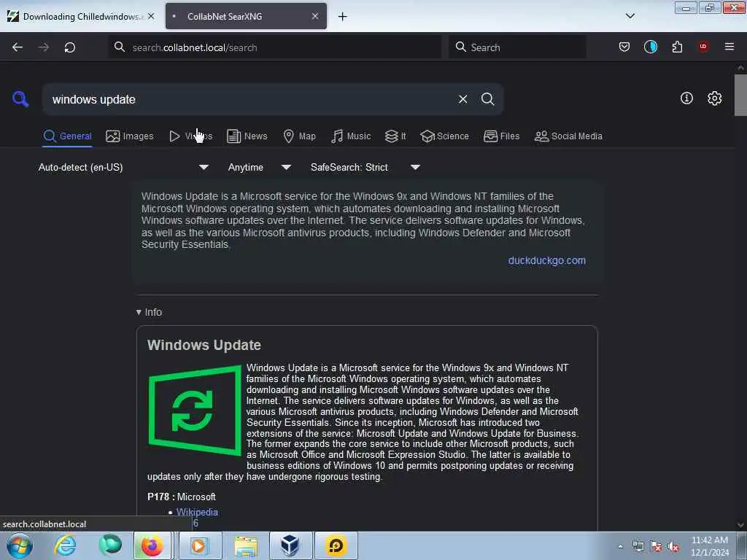Open VirtualBox cube taskbar icon

click(290, 545)
